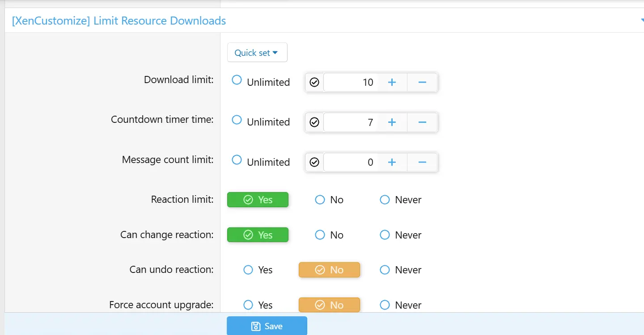Image resolution: width=644 pixels, height=335 pixels.
Task: Decrement Message count limit with minus
Action: (x=422, y=163)
